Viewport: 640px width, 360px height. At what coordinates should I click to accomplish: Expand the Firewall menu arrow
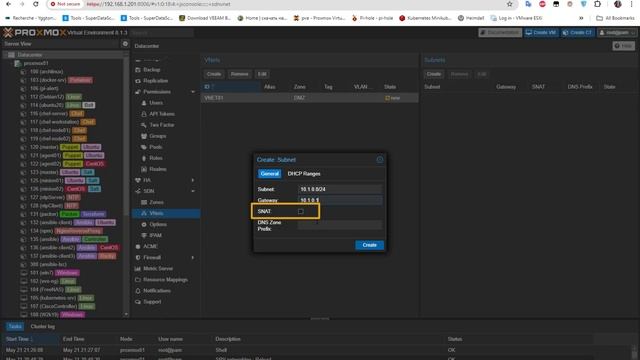193,258
